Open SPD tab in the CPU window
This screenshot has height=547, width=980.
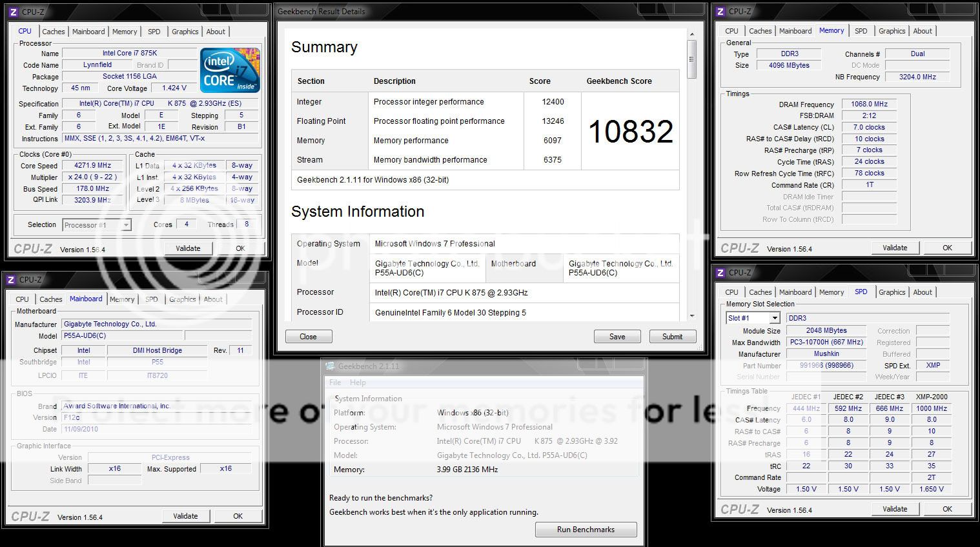point(154,32)
